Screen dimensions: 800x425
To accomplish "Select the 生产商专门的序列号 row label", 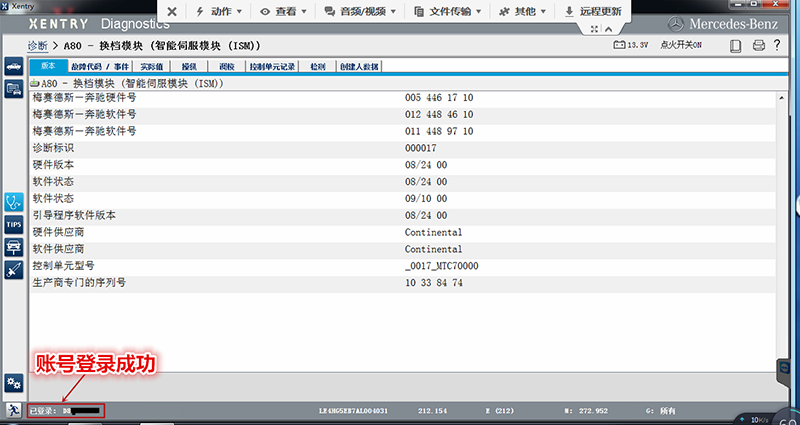I will pos(79,283).
